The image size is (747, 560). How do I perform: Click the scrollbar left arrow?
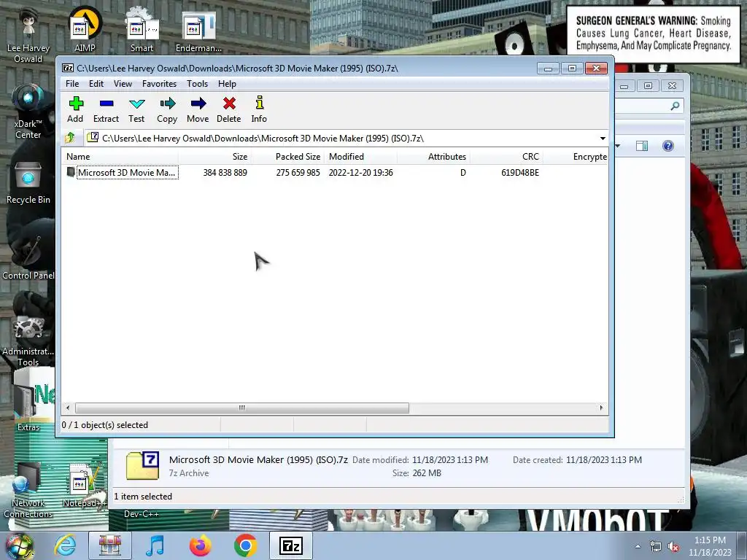coord(68,408)
